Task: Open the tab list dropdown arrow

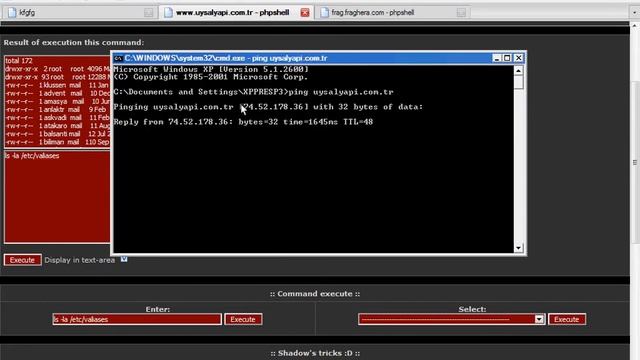Action: 634,13
